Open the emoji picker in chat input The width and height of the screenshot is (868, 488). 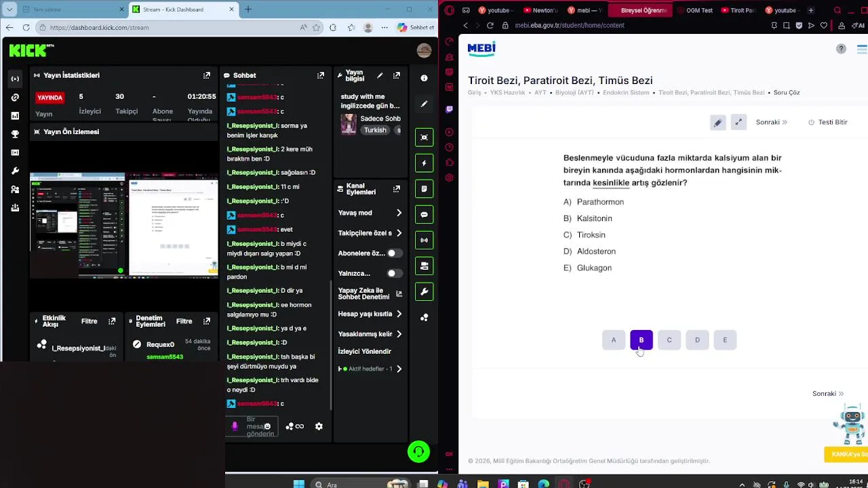[267, 426]
